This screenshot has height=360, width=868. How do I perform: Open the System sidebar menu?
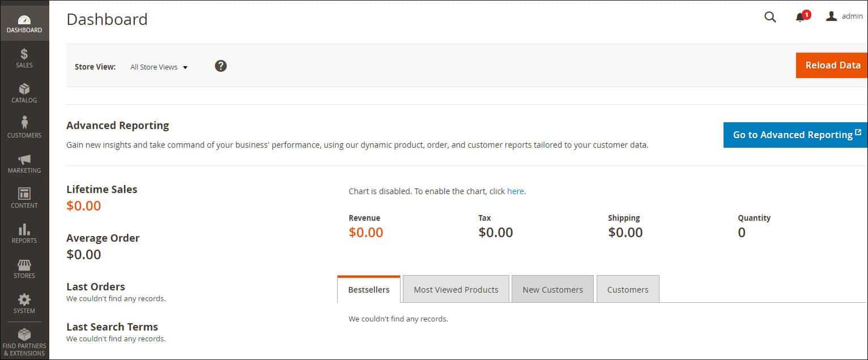pyautogui.click(x=24, y=304)
